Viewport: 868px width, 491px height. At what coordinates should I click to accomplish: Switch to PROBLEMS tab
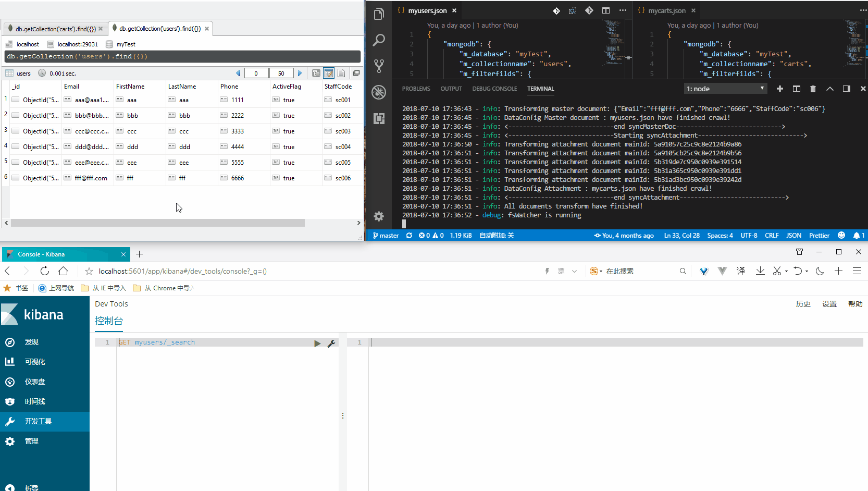pos(416,89)
